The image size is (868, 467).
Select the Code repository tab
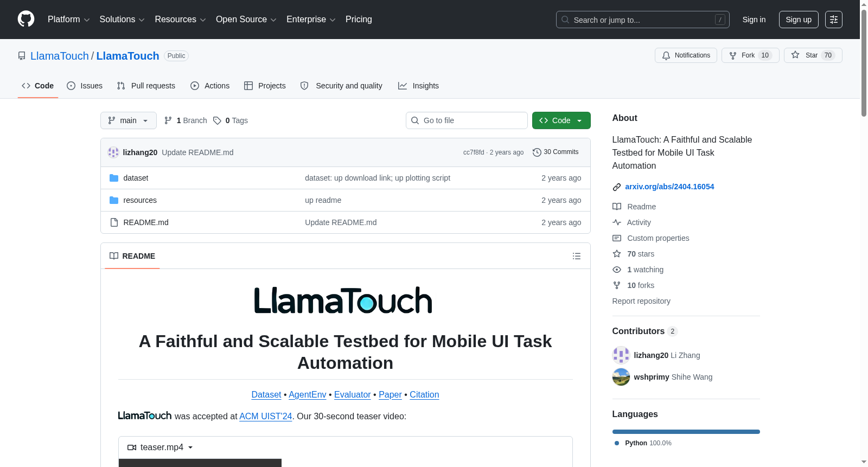coord(38,86)
